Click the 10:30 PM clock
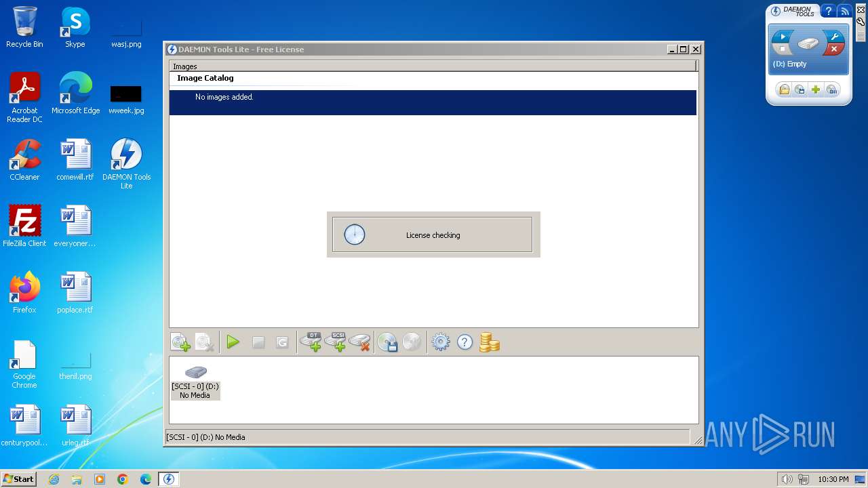The image size is (868, 488). (x=833, y=479)
